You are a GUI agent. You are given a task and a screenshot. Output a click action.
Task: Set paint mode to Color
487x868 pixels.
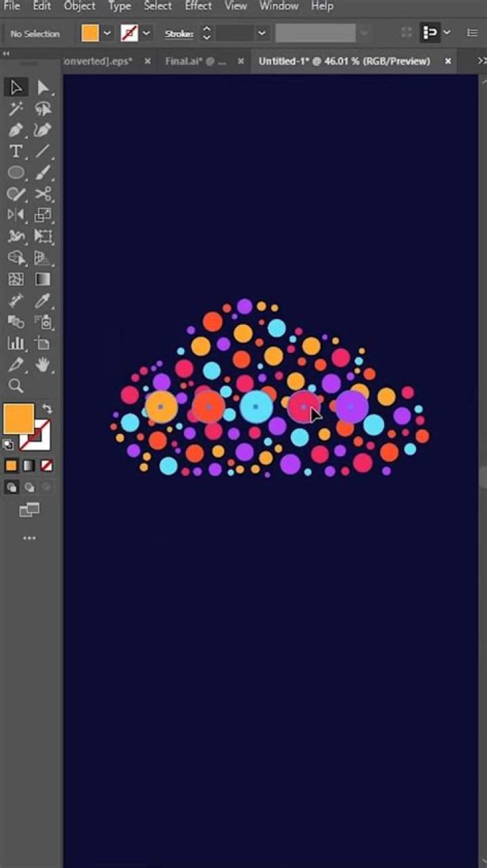pyautogui.click(x=11, y=466)
